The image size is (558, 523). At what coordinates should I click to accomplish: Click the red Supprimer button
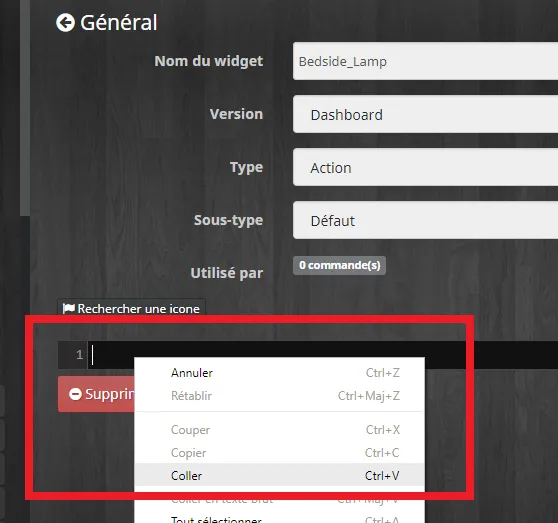[96, 394]
